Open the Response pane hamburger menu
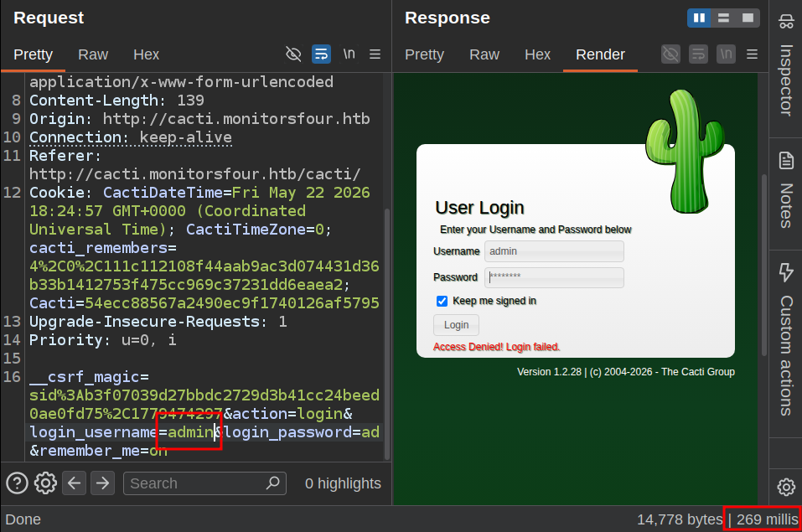The image size is (802, 532). pyautogui.click(x=752, y=54)
